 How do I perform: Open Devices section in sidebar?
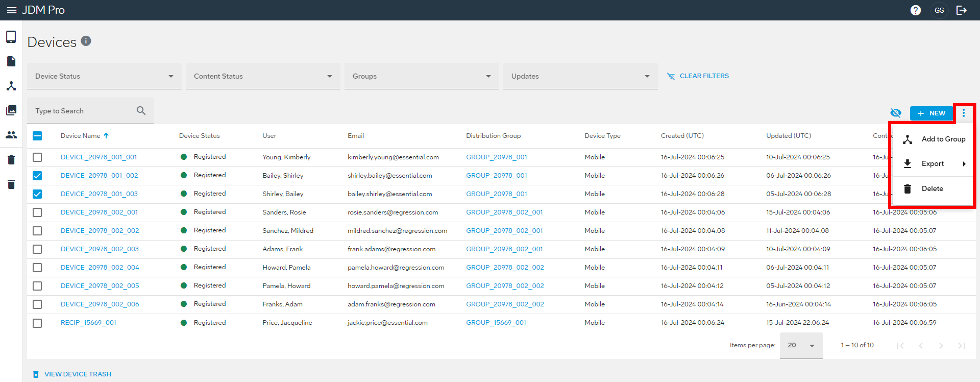click(11, 37)
